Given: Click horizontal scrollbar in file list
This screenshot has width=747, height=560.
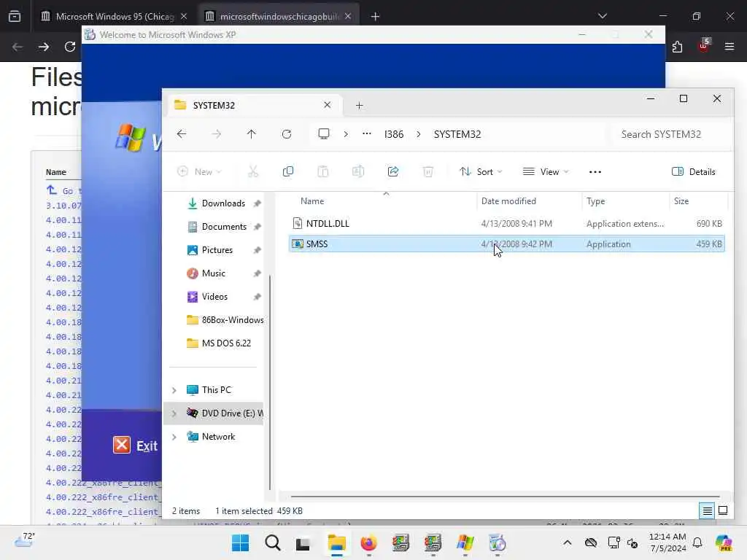Looking at the screenshot, I should click(505, 497).
